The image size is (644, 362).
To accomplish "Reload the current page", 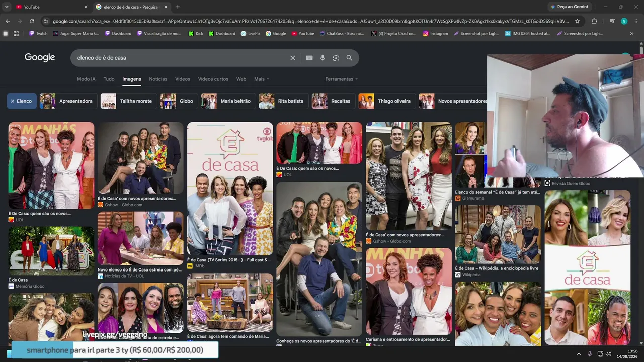I will point(32,21).
